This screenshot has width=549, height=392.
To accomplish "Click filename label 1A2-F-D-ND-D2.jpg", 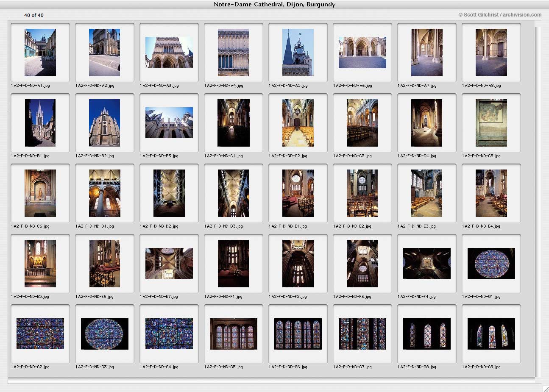I will (159, 226).
